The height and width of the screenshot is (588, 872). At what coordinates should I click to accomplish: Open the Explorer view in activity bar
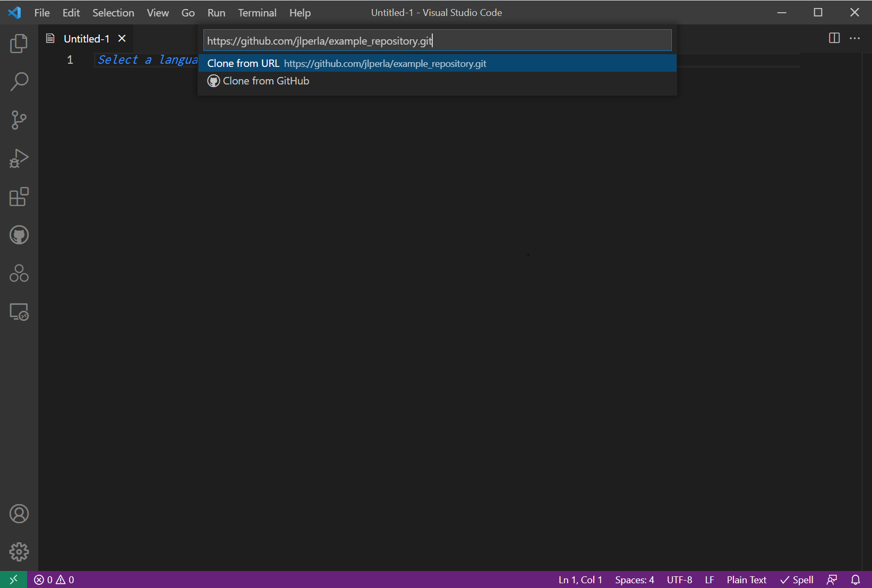click(19, 44)
